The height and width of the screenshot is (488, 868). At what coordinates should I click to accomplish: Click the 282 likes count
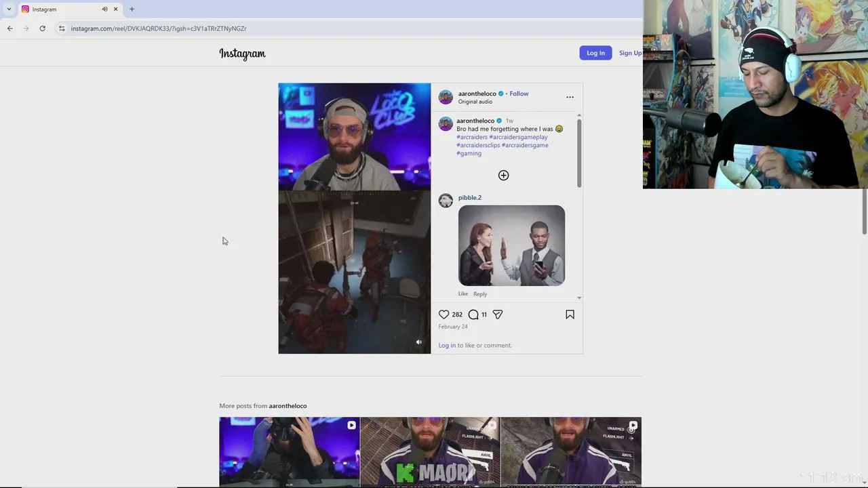(457, 314)
